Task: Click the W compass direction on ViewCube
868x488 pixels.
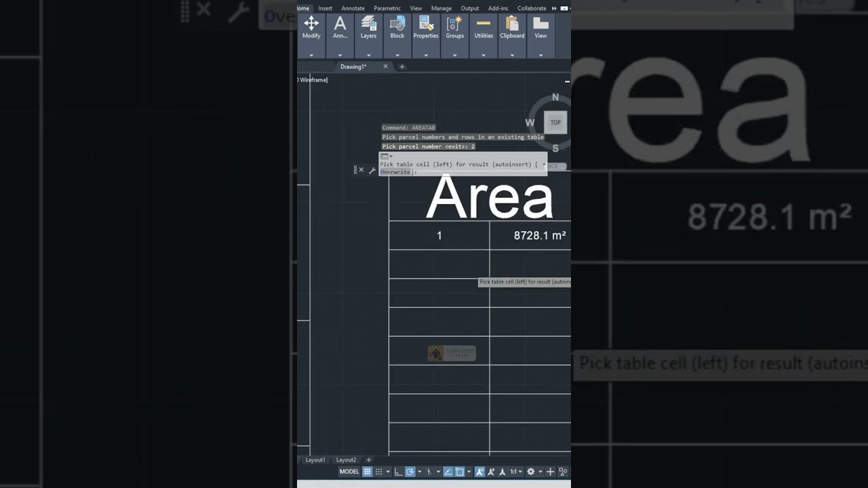Action: coord(530,123)
